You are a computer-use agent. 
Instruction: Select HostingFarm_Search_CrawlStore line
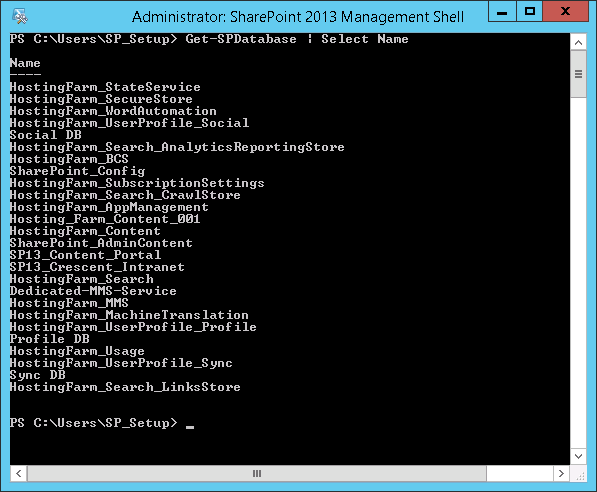[x=125, y=195]
